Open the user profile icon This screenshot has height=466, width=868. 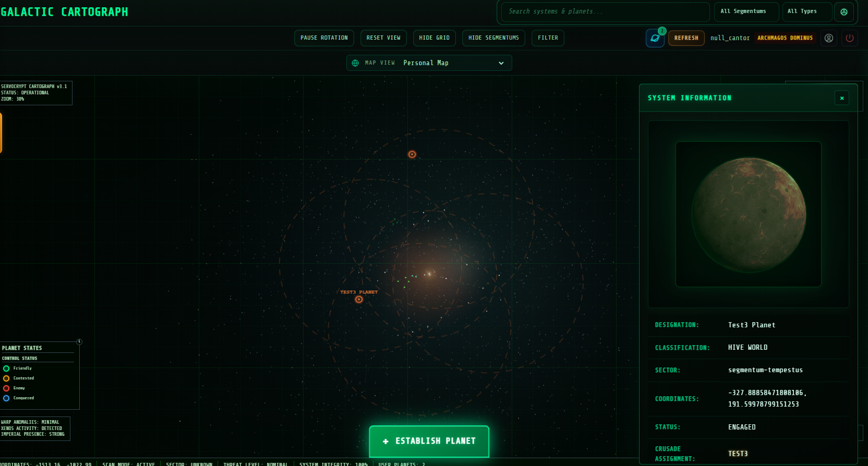[x=828, y=38]
